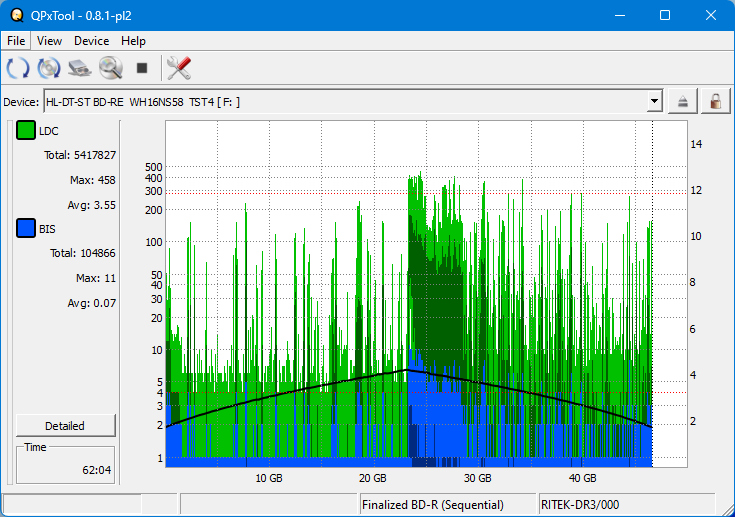Screen dimensions: 735x517
Task: Maximize the QPxTool window
Action: [665, 15]
